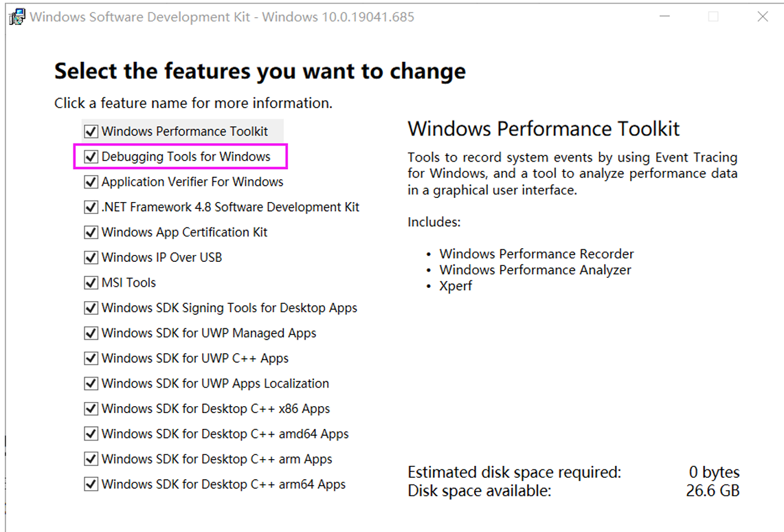Select the Debugging Tools for Windows feature name
Image resolution: width=784 pixels, height=532 pixels.
click(186, 157)
